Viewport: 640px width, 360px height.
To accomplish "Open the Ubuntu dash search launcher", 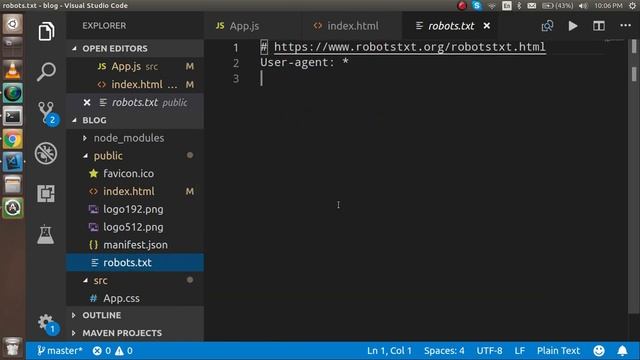I will point(13,24).
